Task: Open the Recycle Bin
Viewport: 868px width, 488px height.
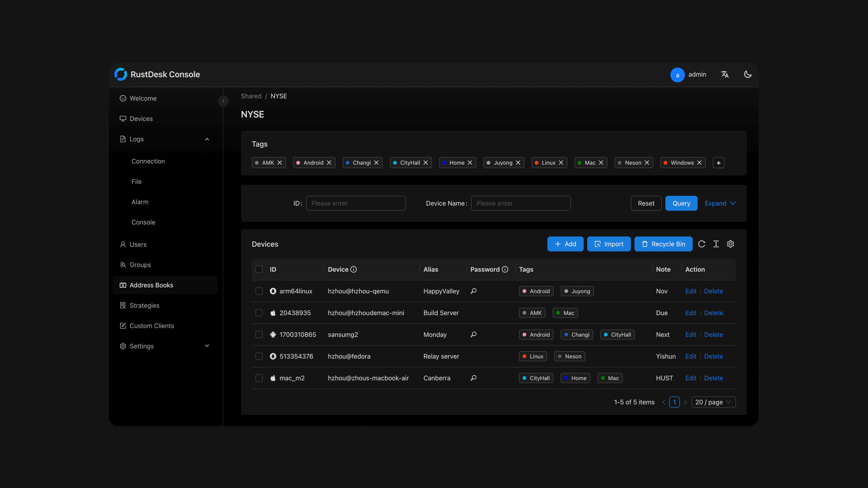Action: click(x=663, y=244)
